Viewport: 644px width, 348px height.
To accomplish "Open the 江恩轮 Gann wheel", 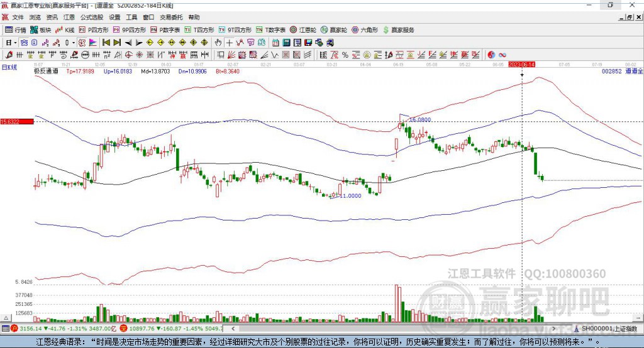I will pos(303,30).
